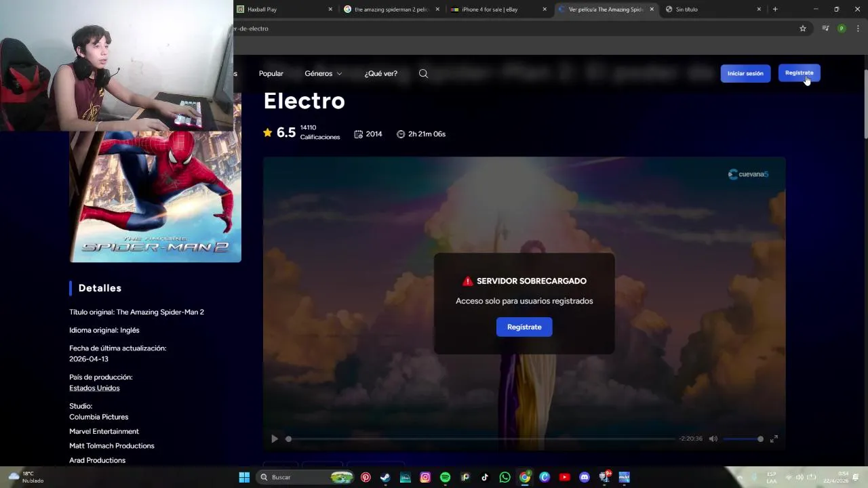
Task: Open the ¿Qué ver? menu item
Action: click(381, 73)
